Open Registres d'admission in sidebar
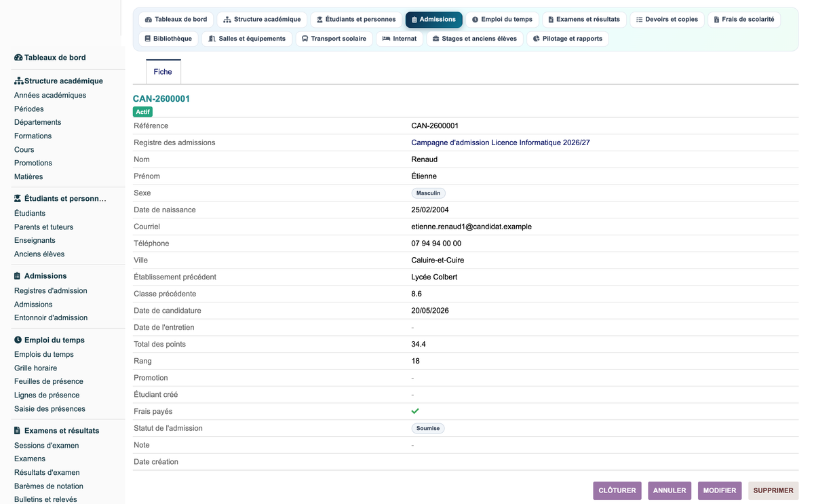 [x=51, y=291]
